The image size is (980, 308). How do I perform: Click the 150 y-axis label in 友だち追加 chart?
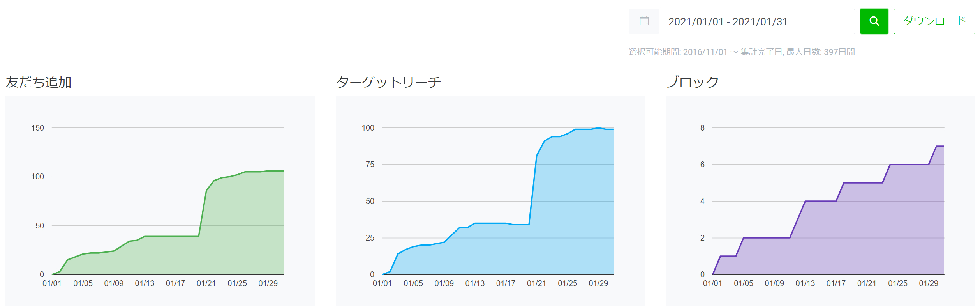click(38, 128)
